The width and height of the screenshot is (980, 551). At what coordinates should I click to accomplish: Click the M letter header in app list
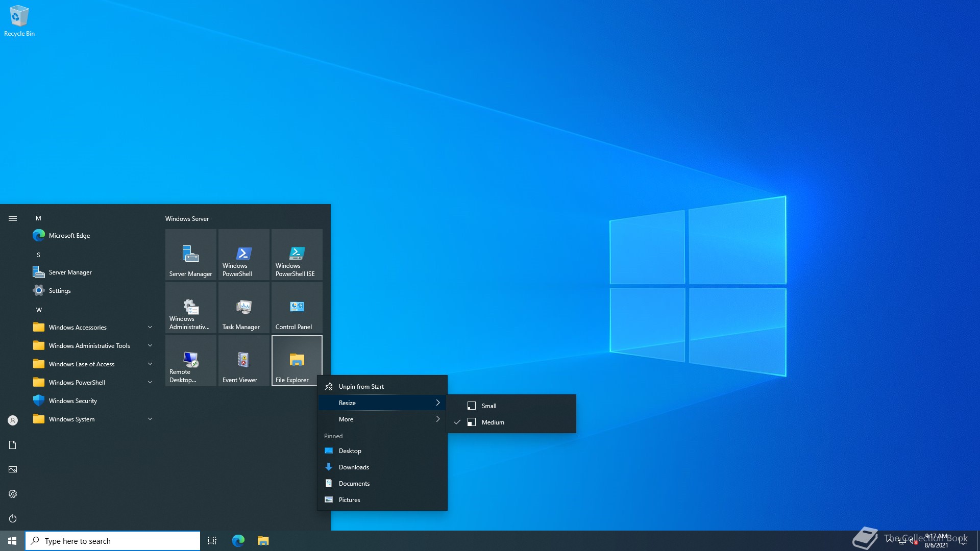pyautogui.click(x=38, y=218)
